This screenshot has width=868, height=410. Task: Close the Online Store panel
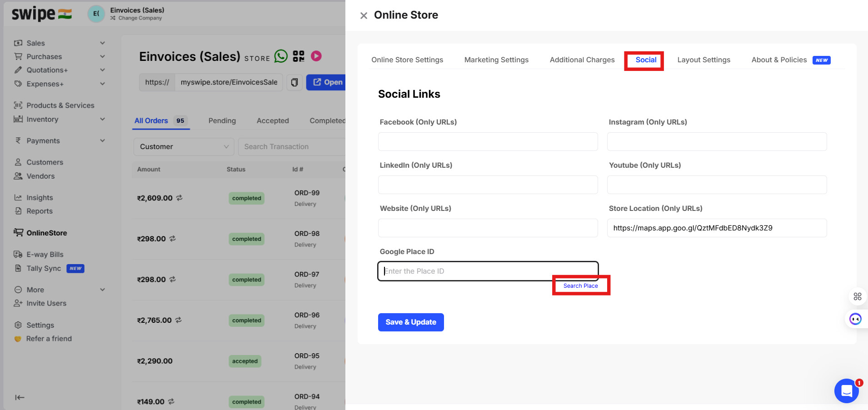(x=364, y=16)
